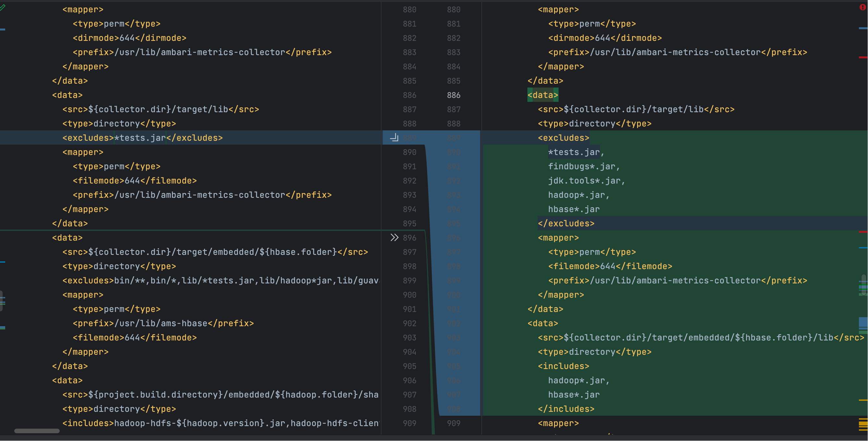Open the red error indicator in the right pane corner
This screenshot has width=868, height=441.
(862, 7)
